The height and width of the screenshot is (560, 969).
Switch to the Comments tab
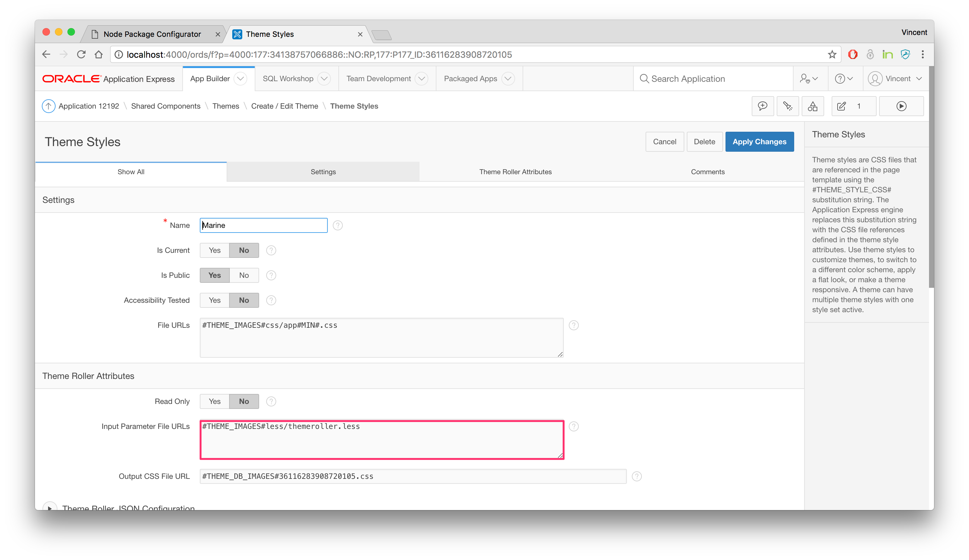click(707, 172)
